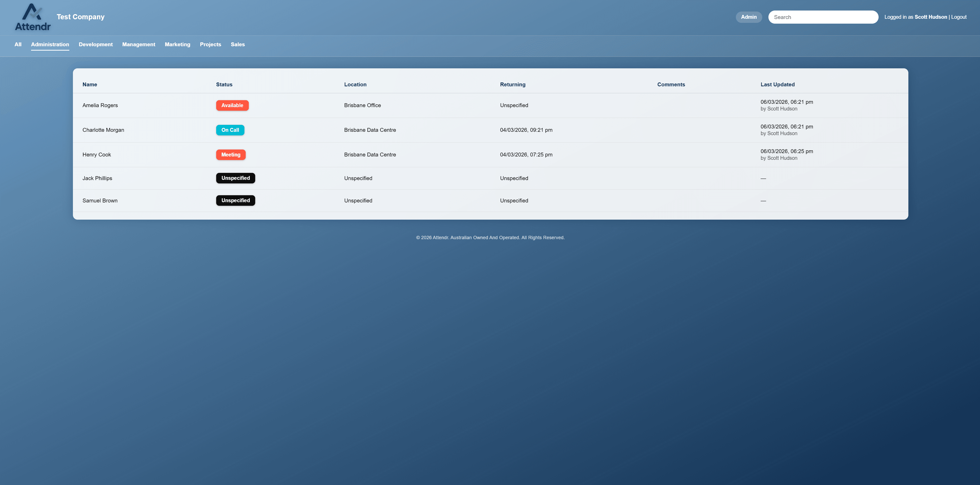Click Charlotte Morgan's On Call badge
This screenshot has width=980, height=485.
point(230,130)
